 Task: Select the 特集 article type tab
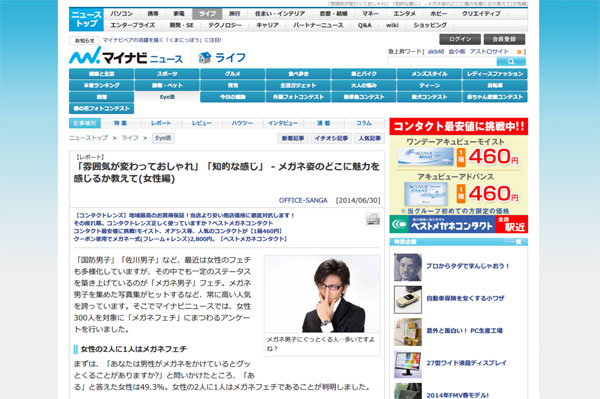[121, 123]
